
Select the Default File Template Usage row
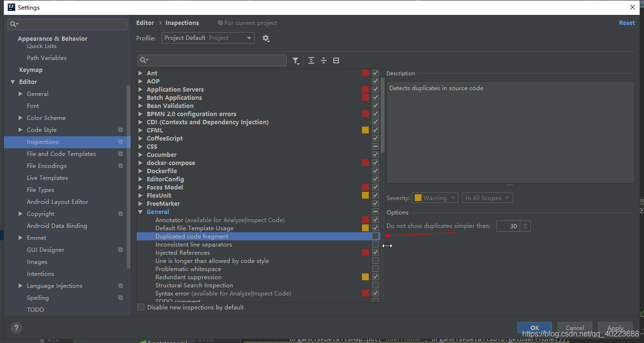258,228
